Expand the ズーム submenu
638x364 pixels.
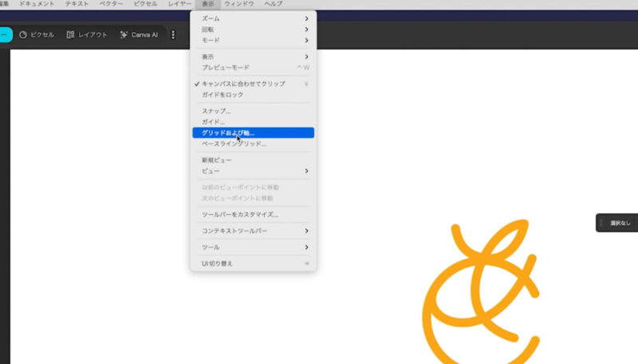[253, 18]
